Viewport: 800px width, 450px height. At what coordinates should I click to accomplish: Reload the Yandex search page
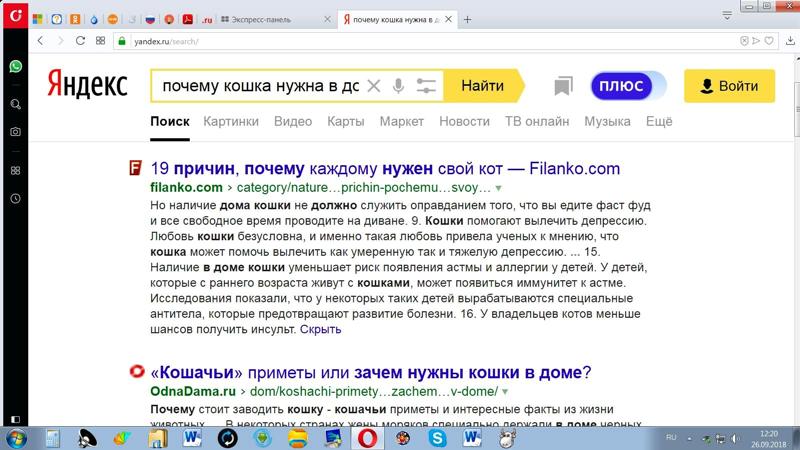(x=80, y=41)
